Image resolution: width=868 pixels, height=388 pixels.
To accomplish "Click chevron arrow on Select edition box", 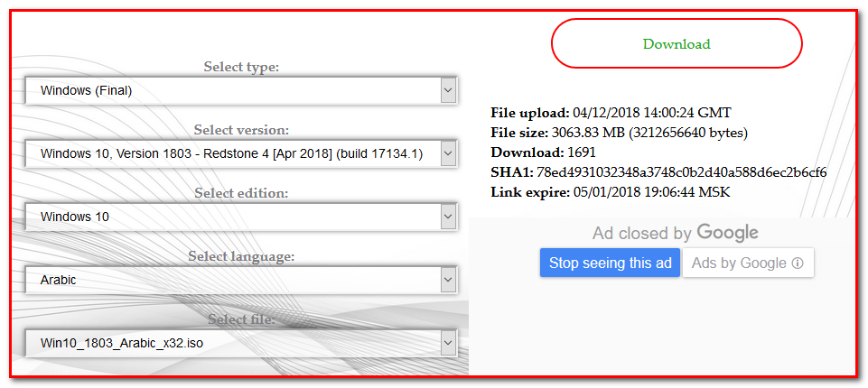I will tap(448, 217).
